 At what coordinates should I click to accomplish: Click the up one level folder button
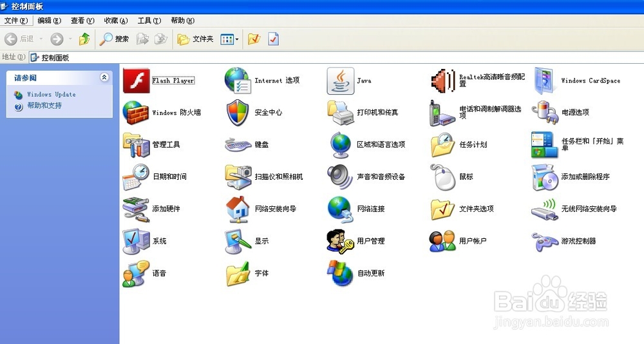(84, 39)
